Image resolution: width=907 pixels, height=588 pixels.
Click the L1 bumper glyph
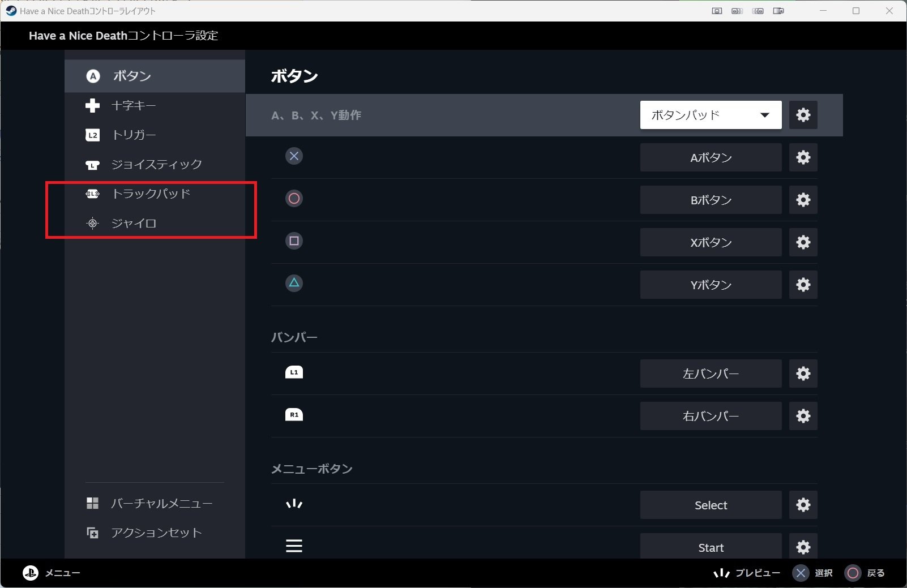pyautogui.click(x=294, y=372)
